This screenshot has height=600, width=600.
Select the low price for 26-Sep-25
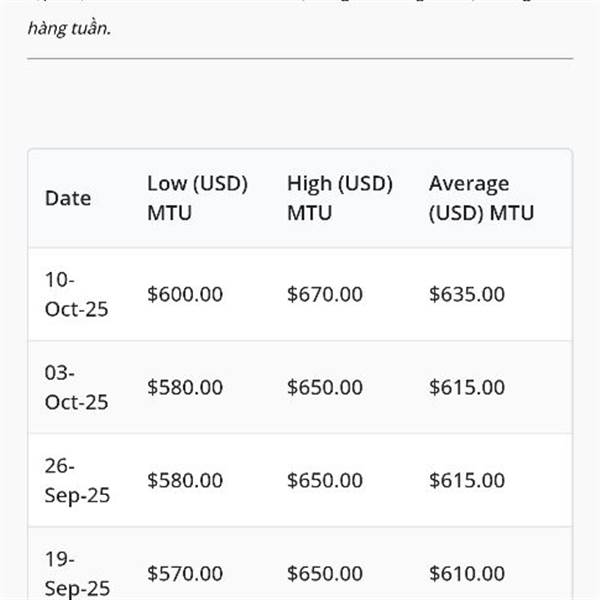185,480
